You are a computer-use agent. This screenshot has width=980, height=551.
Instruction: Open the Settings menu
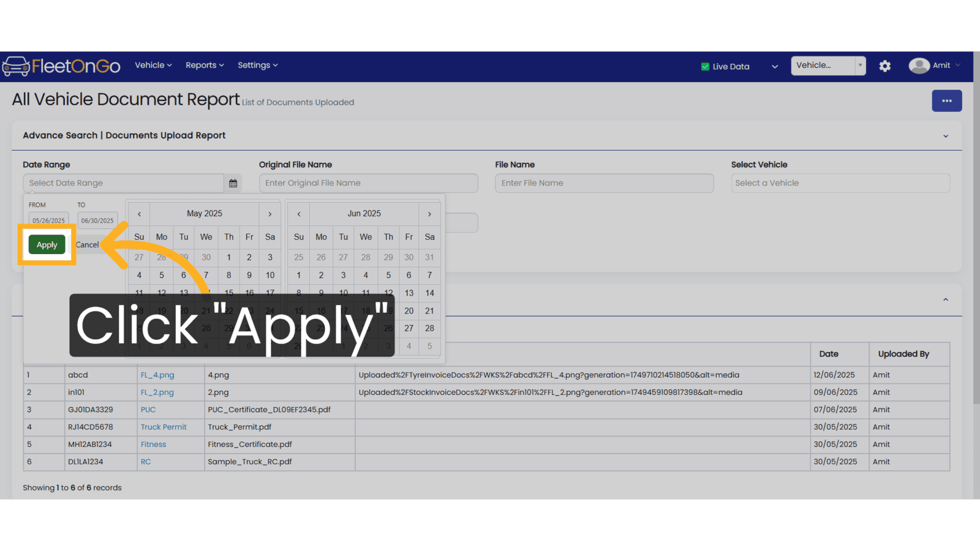point(257,66)
